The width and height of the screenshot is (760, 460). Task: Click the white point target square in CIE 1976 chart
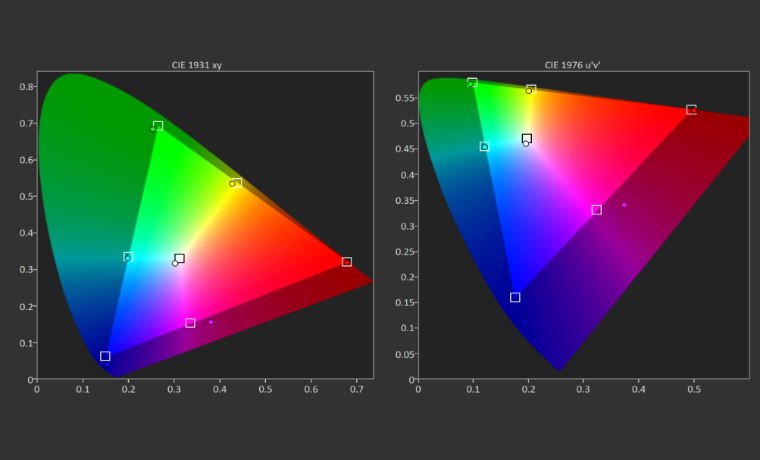coord(527,139)
